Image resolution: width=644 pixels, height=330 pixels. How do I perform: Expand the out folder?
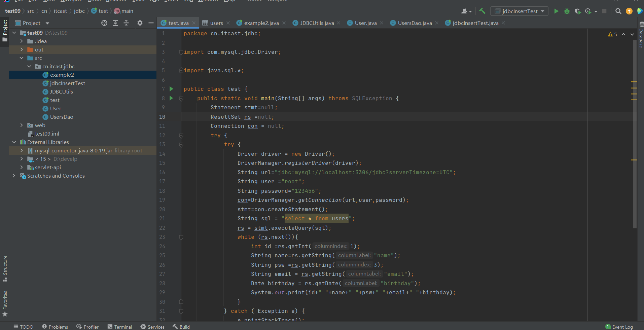22,49
